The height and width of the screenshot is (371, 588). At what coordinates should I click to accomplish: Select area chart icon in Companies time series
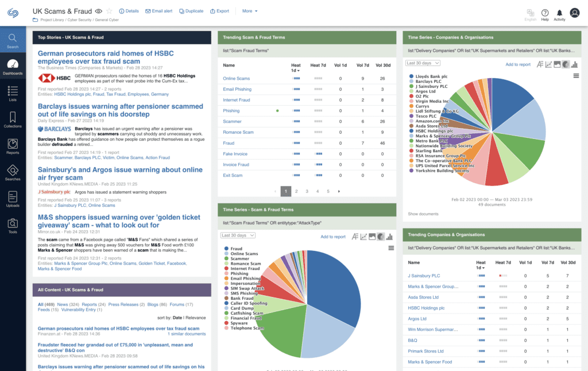point(557,64)
